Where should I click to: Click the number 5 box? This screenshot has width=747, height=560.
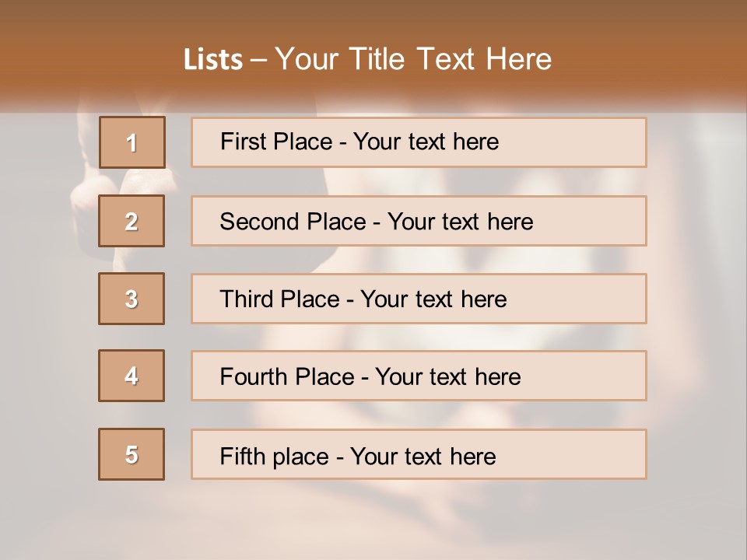(x=132, y=454)
